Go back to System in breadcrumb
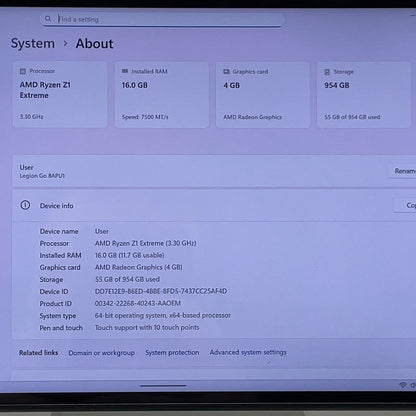Image resolution: width=416 pixels, height=416 pixels. (33, 43)
